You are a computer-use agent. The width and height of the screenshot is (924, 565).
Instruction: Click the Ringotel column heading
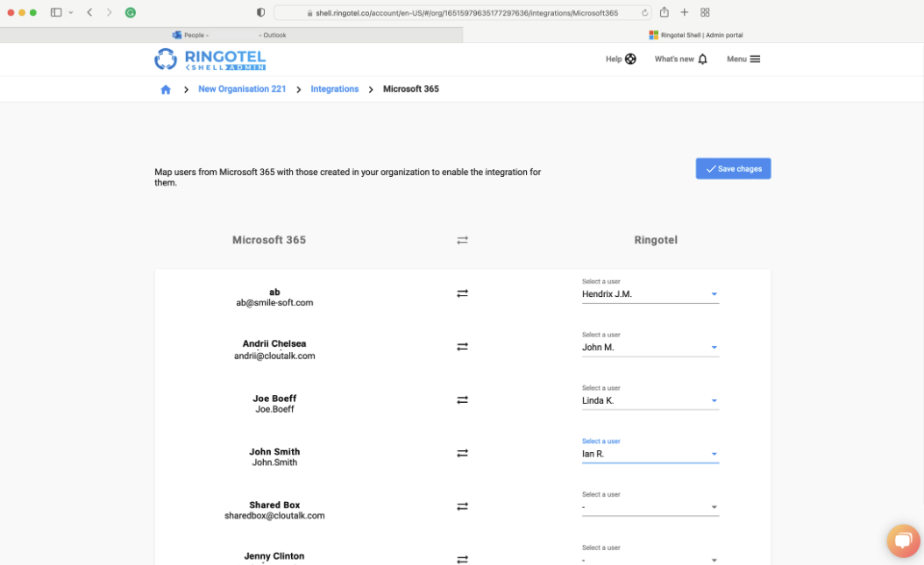point(656,240)
